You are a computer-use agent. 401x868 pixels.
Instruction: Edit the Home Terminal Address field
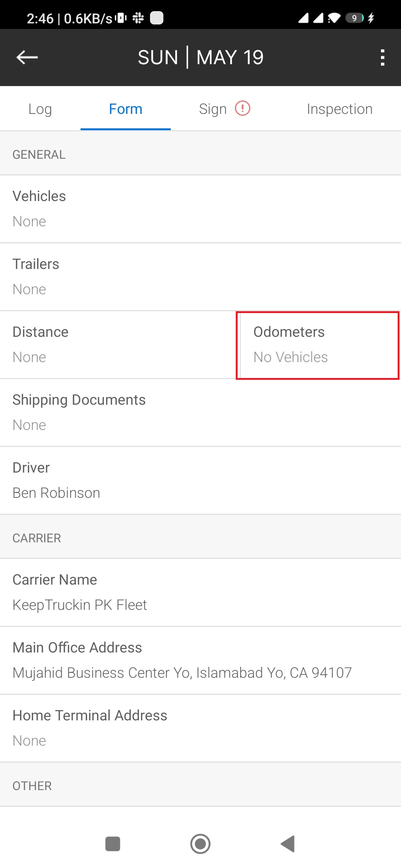pyautogui.click(x=200, y=728)
